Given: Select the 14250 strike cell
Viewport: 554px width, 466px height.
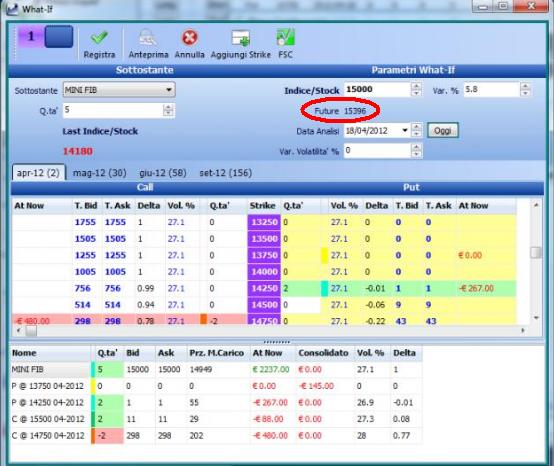Looking at the screenshot, I should point(264,288).
